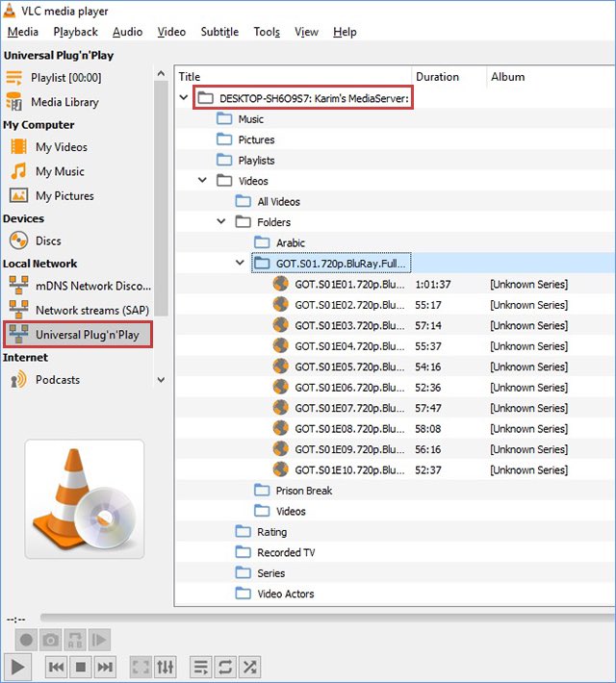Open the Subtitle menu

point(219,32)
